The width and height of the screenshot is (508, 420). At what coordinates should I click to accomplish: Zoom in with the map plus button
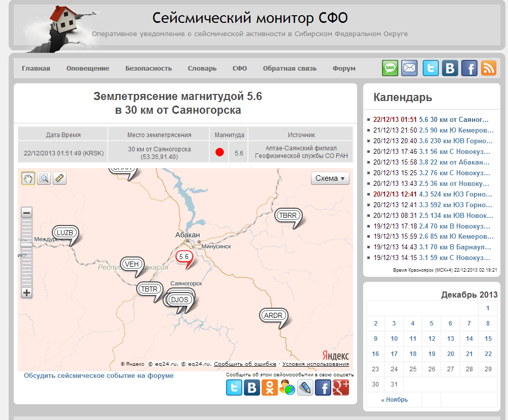coord(27,293)
